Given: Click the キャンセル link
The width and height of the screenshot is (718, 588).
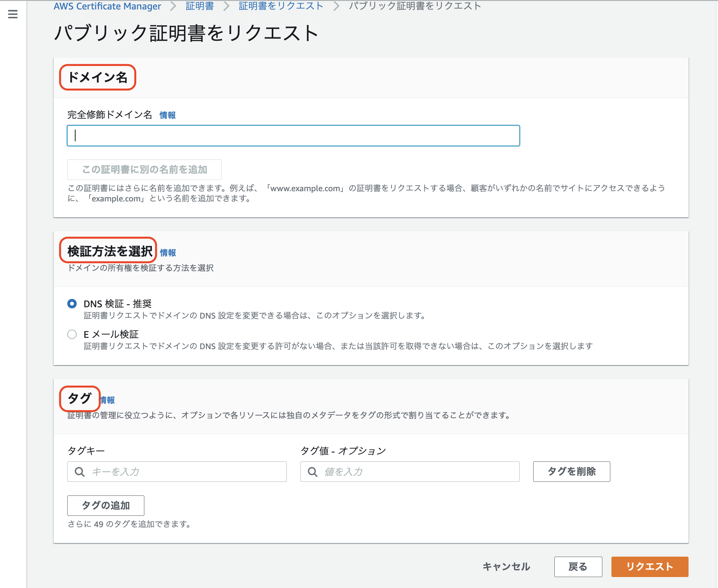Looking at the screenshot, I should (x=506, y=566).
